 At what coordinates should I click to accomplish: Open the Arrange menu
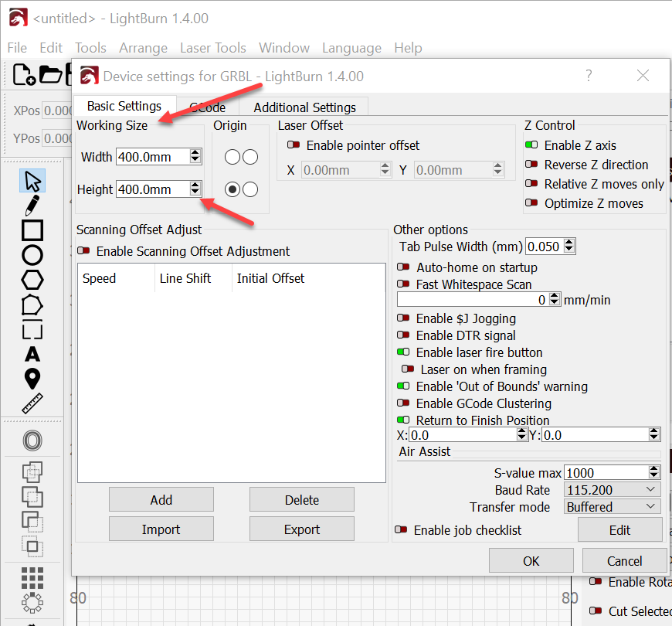click(x=143, y=48)
